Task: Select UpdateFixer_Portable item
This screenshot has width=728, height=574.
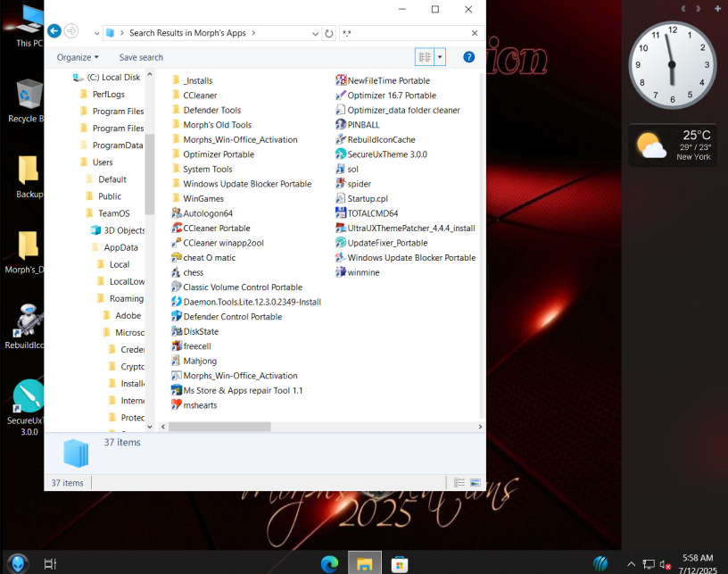Action: [382, 243]
